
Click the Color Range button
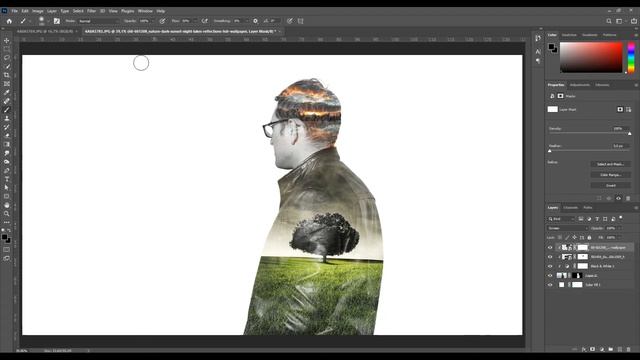(611, 175)
